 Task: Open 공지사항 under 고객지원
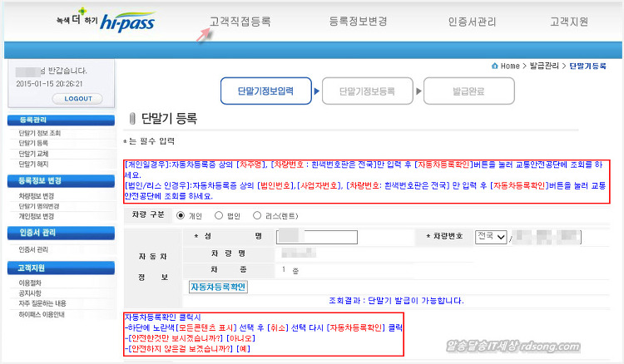(32, 294)
